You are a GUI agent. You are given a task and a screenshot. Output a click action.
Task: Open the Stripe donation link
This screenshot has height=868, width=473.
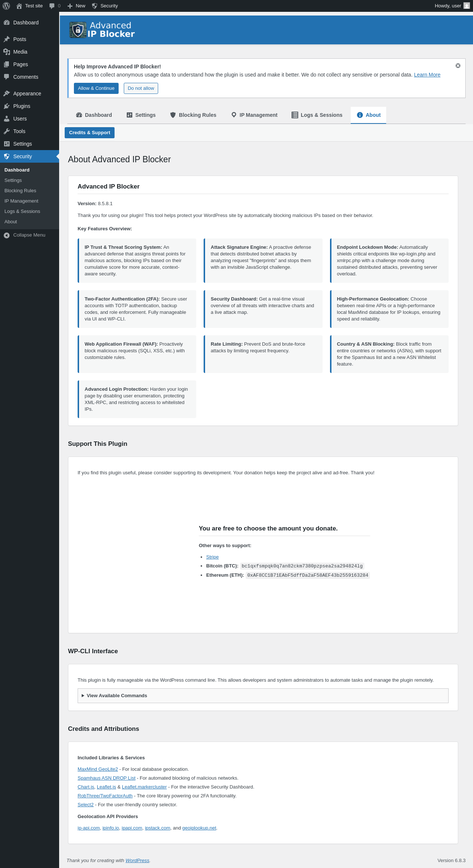coord(212,557)
